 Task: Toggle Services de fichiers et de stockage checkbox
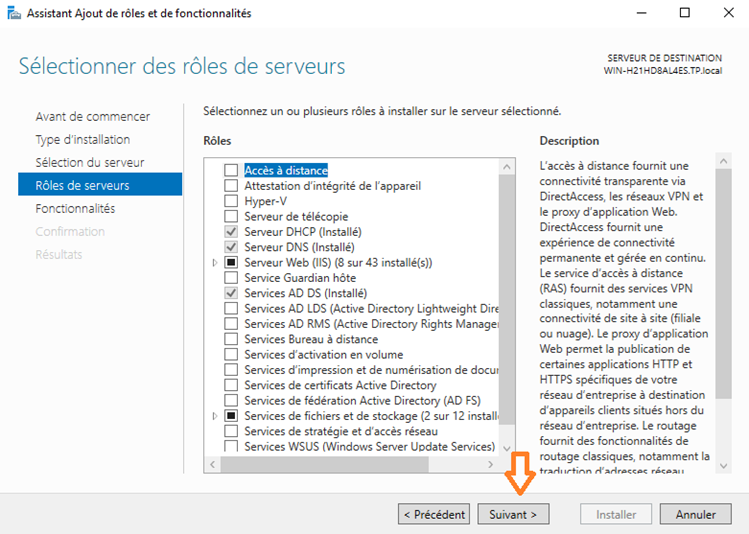(x=231, y=416)
